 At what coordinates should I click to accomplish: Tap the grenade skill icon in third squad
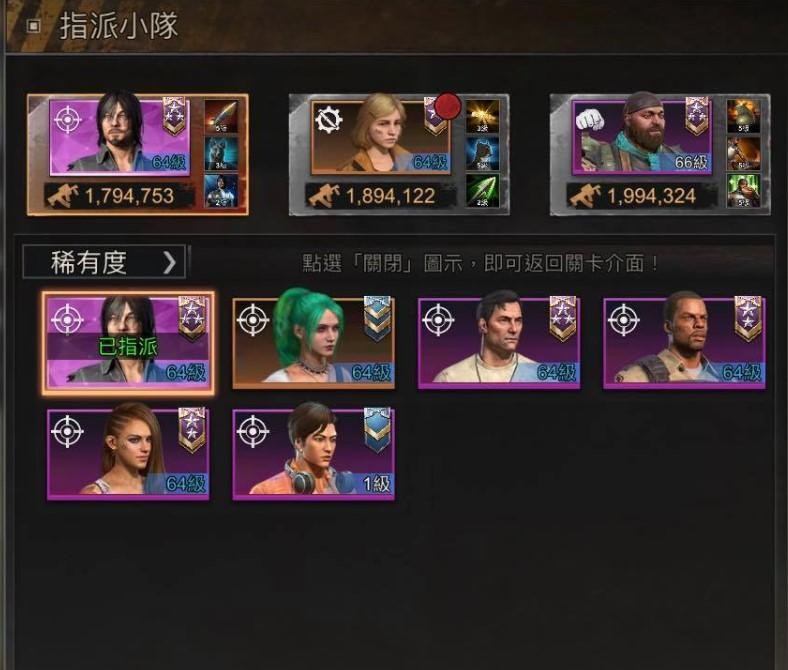pos(743,117)
